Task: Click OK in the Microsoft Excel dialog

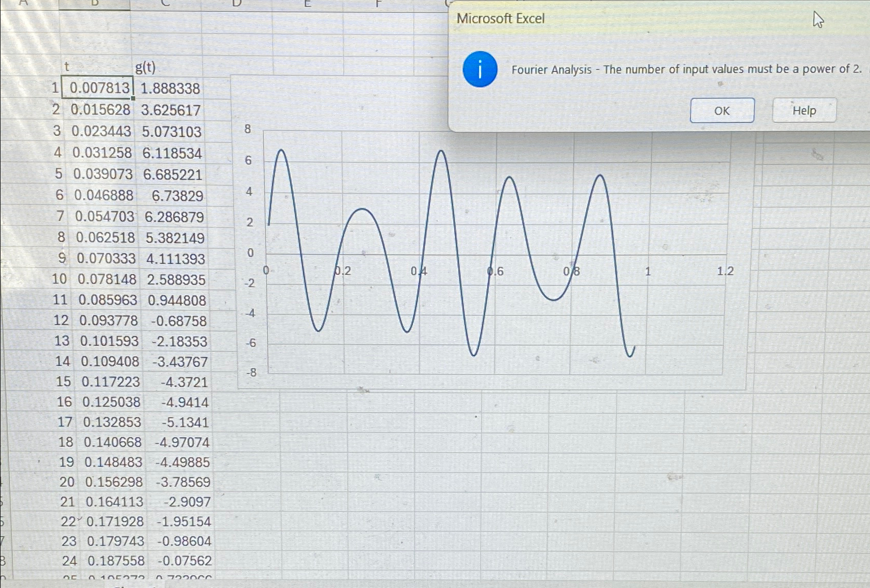Action: click(722, 111)
